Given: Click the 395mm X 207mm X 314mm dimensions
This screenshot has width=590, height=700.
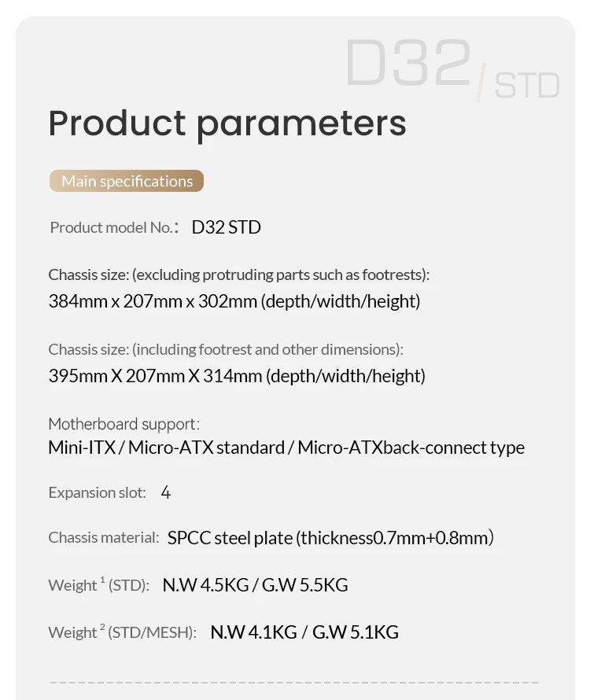Looking at the screenshot, I should [x=237, y=376].
